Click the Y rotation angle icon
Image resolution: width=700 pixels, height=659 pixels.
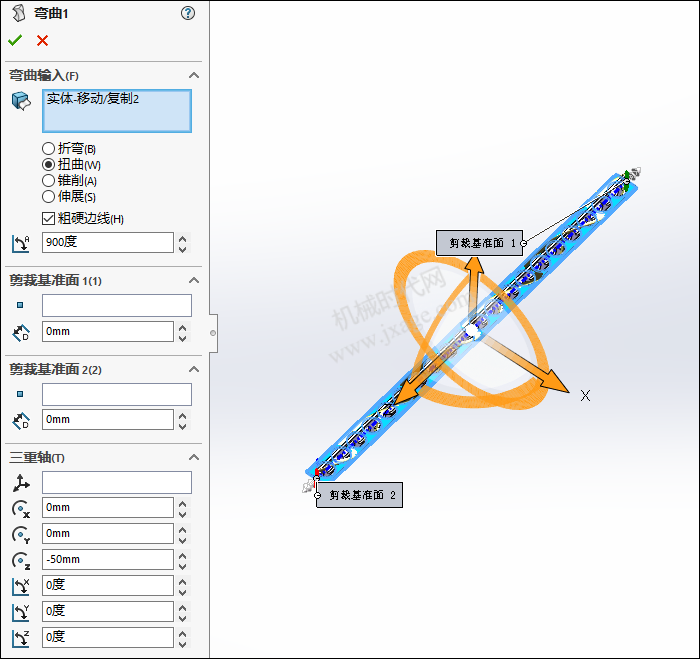click(21, 613)
